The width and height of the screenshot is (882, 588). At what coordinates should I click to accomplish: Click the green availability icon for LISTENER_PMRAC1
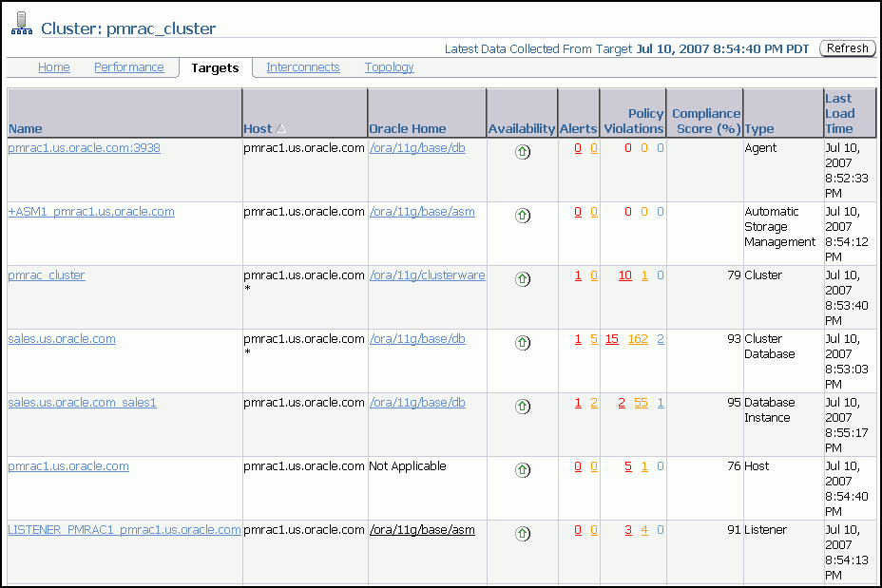pyautogui.click(x=522, y=533)
